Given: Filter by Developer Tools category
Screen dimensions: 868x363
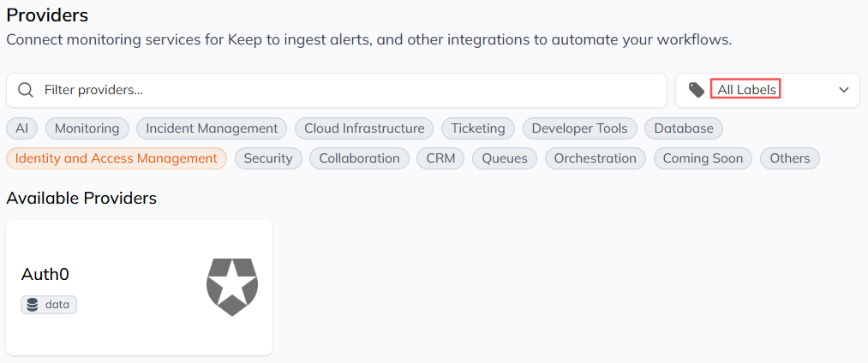Looking at the screenshot, I should click(x=579, y=128).
